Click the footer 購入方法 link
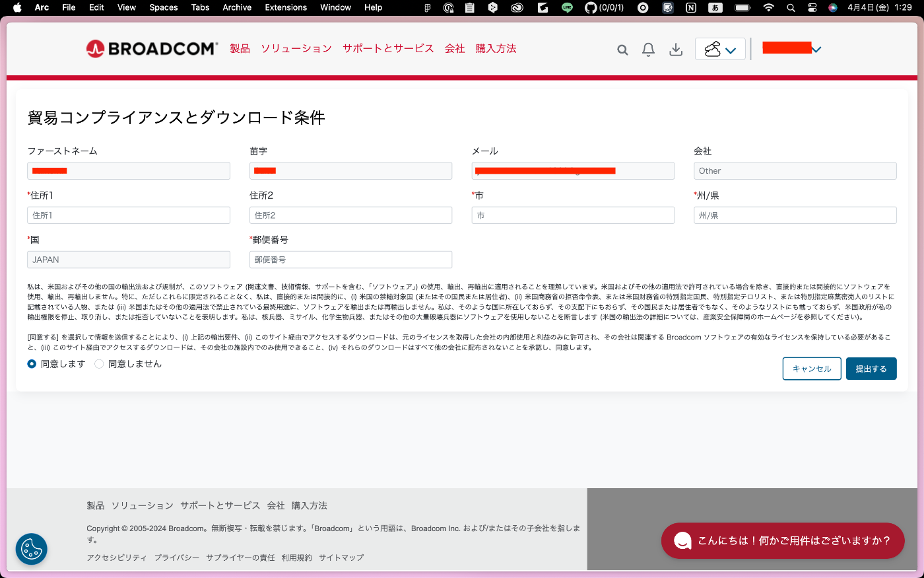 (310, 505)
